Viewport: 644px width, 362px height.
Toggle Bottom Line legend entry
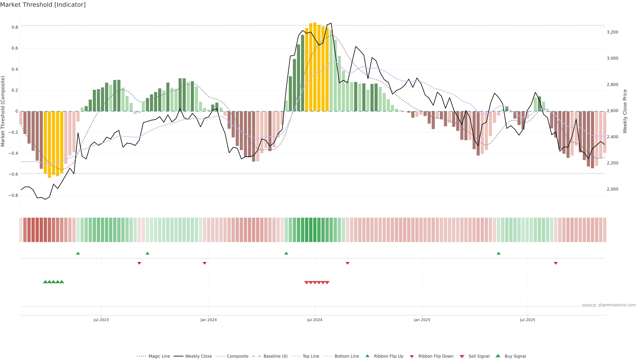tap(346, 356)
